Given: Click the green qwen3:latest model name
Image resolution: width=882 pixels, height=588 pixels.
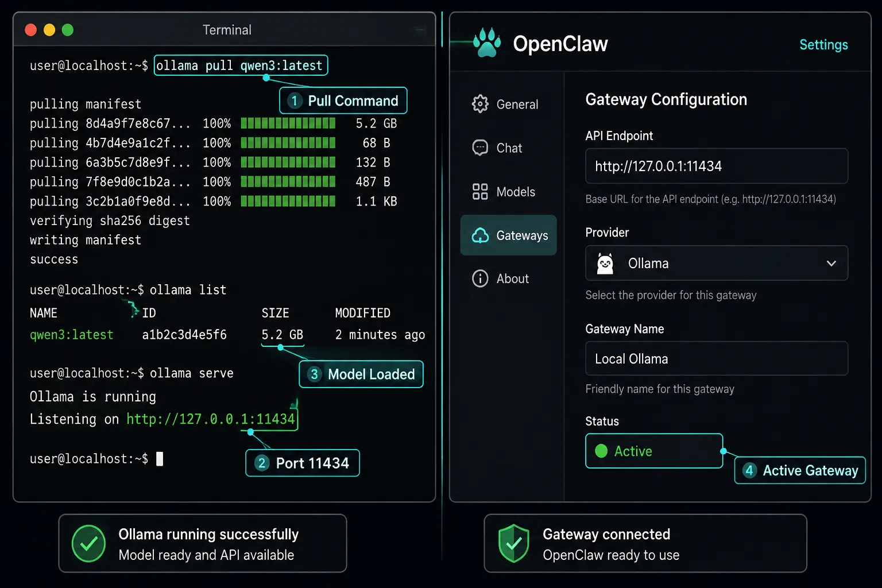Looking at the screenshot, I should [72, 335].
